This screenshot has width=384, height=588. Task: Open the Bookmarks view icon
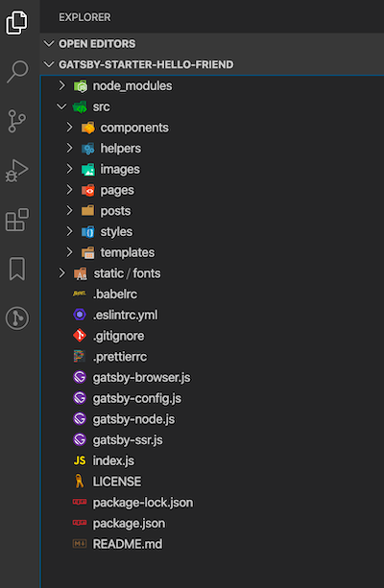[x=17, y=269]
